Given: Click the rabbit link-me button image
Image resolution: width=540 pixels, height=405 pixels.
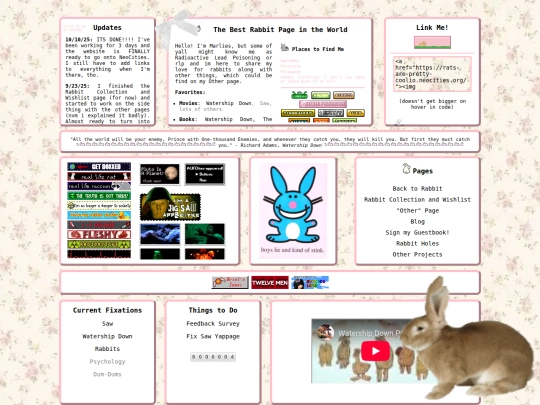Looking at the screenshot, I should coord(432,42).
